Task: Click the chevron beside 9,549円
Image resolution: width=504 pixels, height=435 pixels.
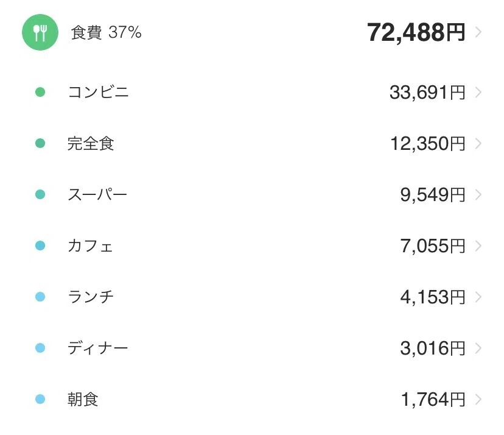Action: pos(478,195)
